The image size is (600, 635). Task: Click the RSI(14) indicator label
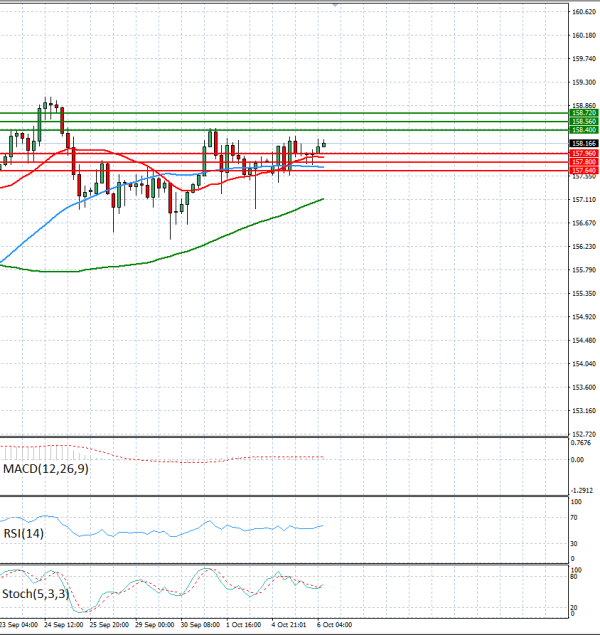pos(23,533)
